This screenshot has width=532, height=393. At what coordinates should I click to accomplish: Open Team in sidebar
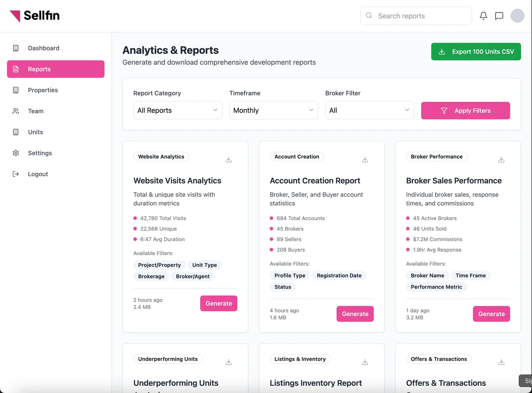(56, 111)
